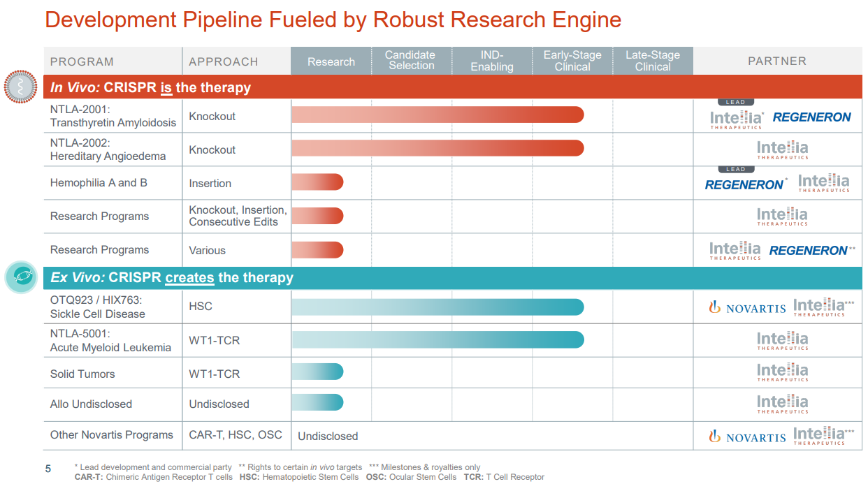Click the Intellia logo in Solid Tumors row
The width and height of the screenshot is (868, 484).
[x=782, y=372]
